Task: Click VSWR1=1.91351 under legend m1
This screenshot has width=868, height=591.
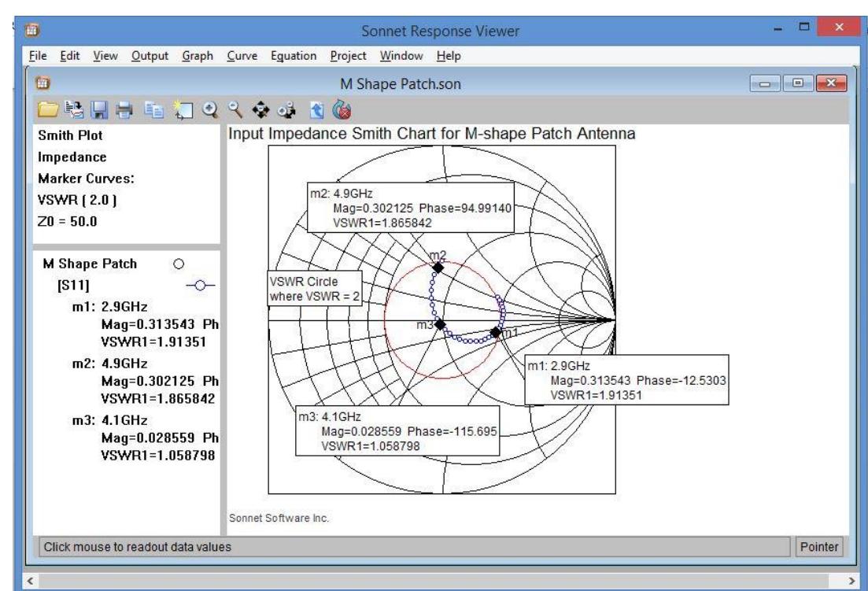Action: pos(153,342)
